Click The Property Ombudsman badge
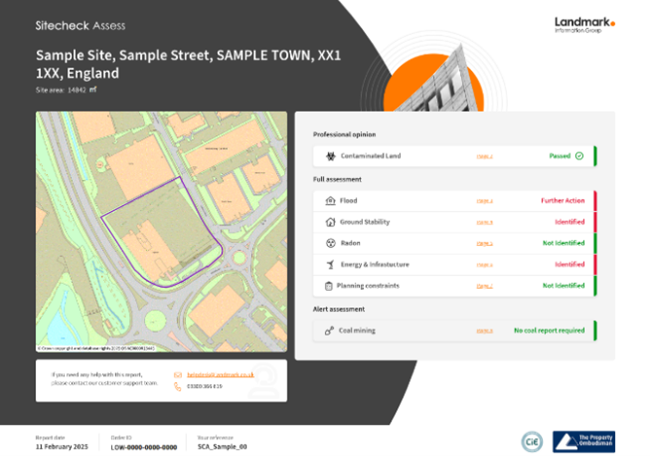Viewport: 650px width, 456px height. pyautogui.click(x=584, y=441)
